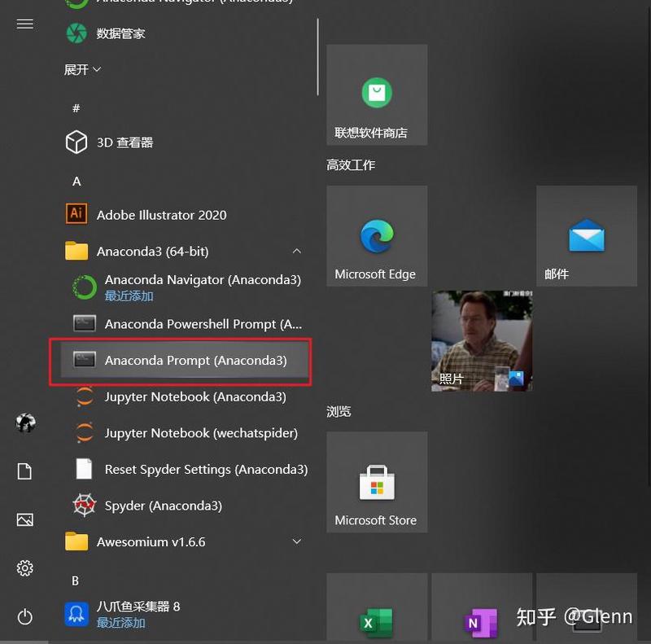Expand the 展开 list
651x644 pixels.
82,69
